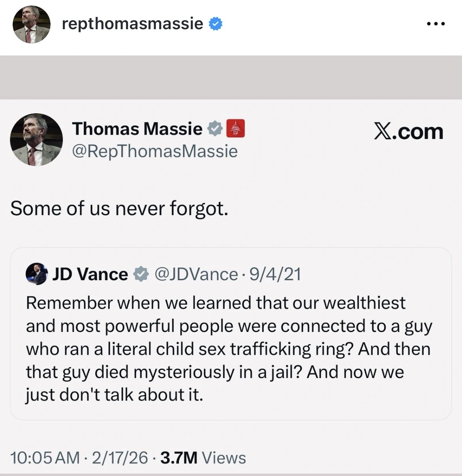Click the X.com logo

tap(408, 131)
